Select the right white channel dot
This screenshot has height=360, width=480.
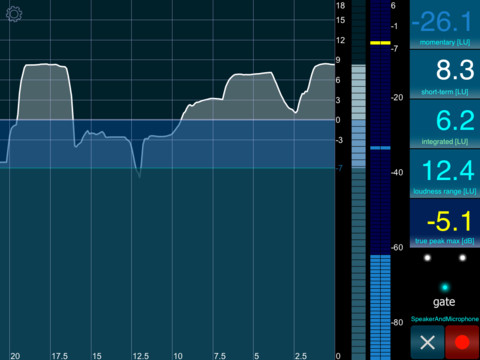coord(462,258)
